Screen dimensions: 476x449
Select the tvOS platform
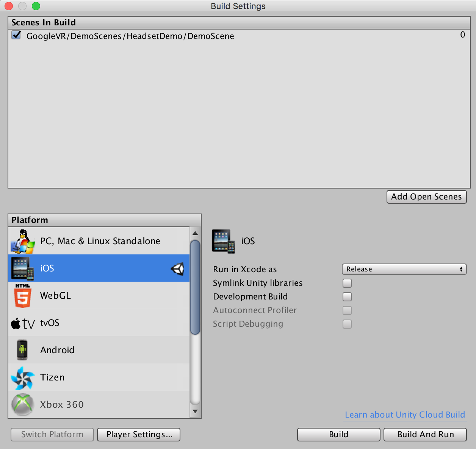pos(99,323)
